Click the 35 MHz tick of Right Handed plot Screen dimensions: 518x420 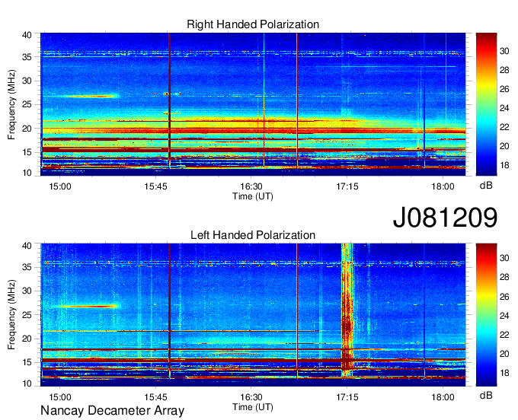pyautogui.click(x=27, y=57)
